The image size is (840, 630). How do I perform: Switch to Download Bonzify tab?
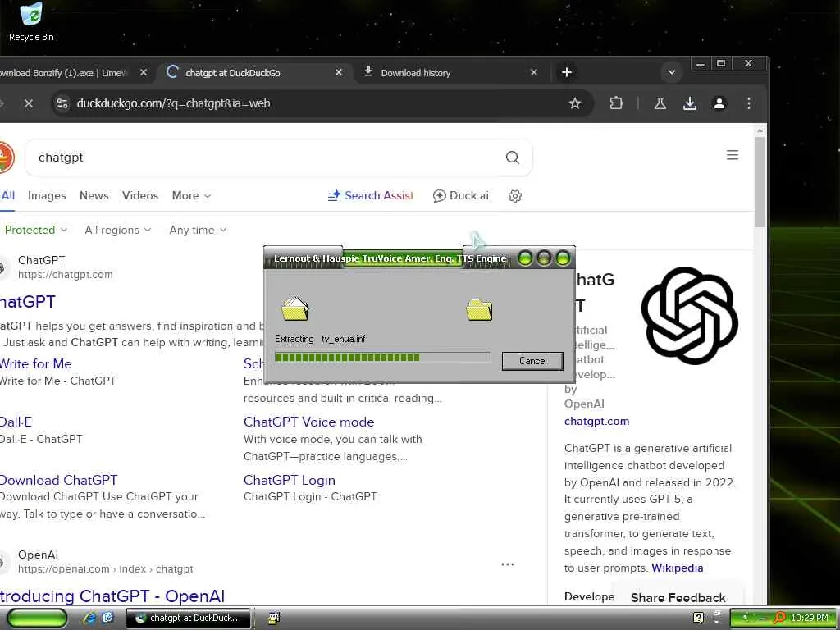pyautogui.click(x=67, y=73)
